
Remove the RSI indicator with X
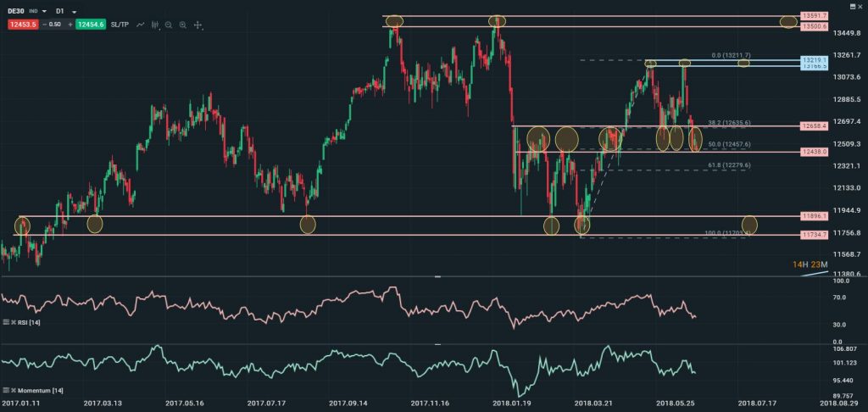[14, 322]
